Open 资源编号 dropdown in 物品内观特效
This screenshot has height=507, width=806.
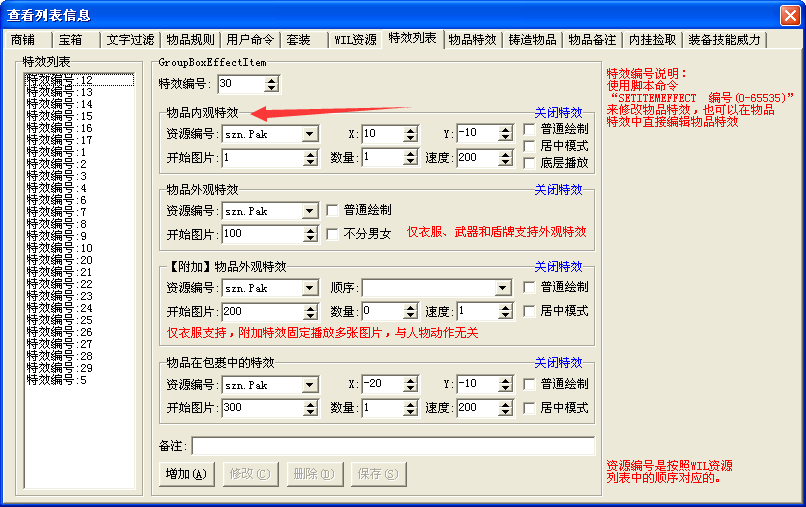coord(309,134)
